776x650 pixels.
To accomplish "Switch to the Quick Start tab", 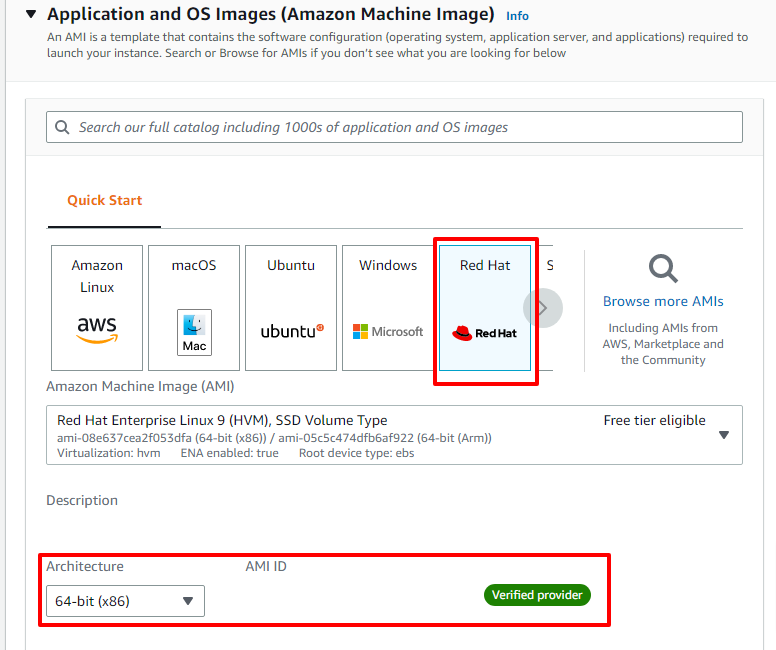I will coord(104,200).
